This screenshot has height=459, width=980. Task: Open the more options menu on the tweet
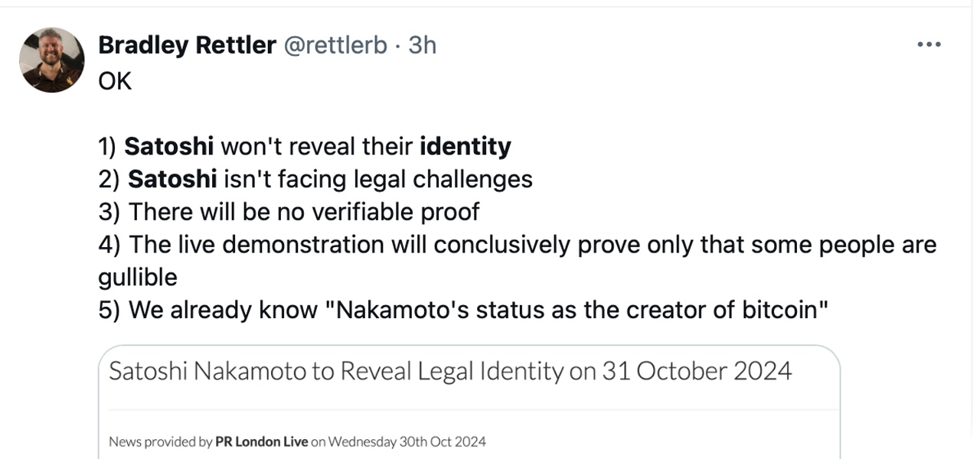point(928,44)
